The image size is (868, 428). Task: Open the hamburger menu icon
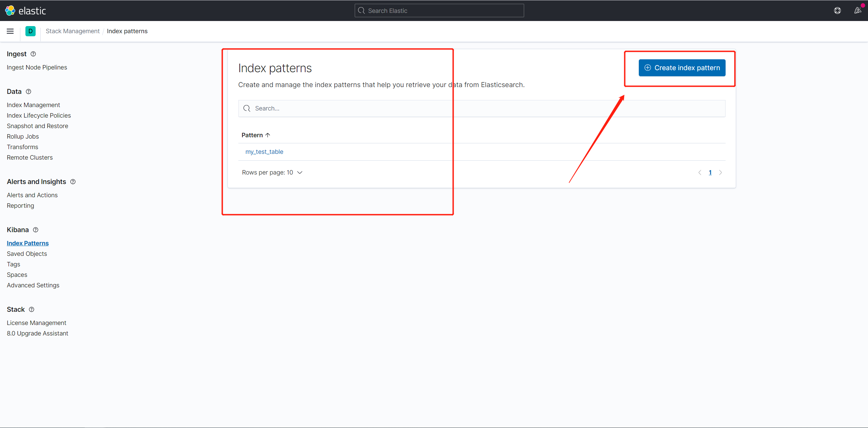10,31
